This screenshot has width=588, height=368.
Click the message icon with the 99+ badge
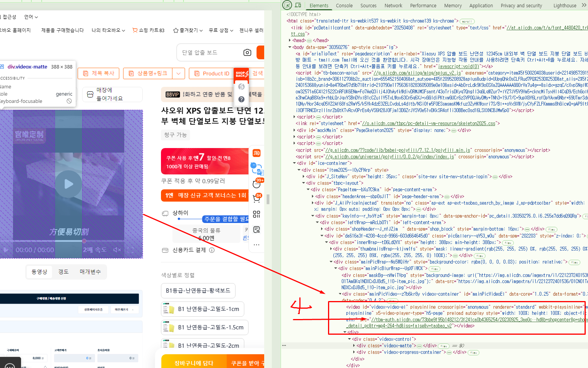tap(257, 184)
